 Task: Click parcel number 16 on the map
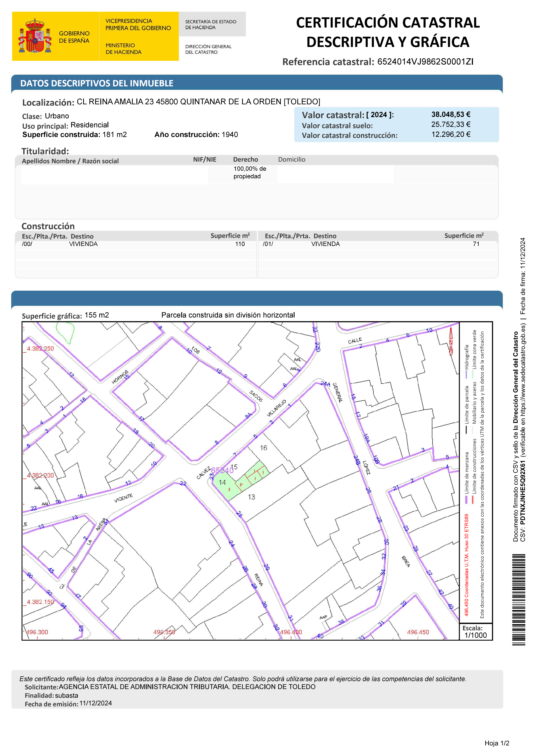(264, 448)
